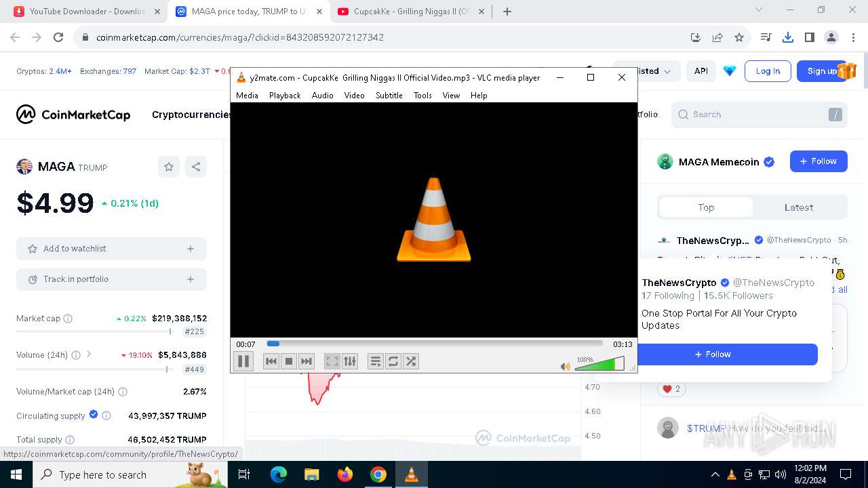This screenshot has width=868, height=488.
Task: Add MAGA to watchlist star button
Action: click(169, 167)
